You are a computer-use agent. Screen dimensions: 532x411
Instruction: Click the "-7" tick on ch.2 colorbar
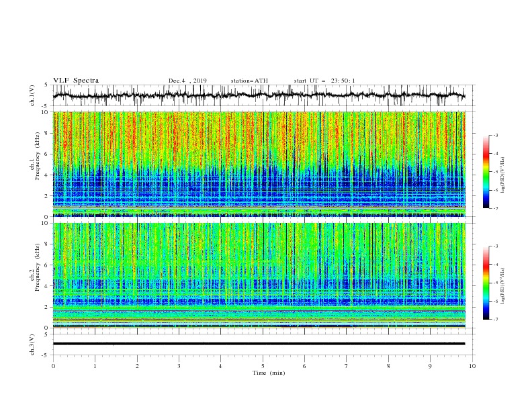pyautogui.click(x=495, y=319)
